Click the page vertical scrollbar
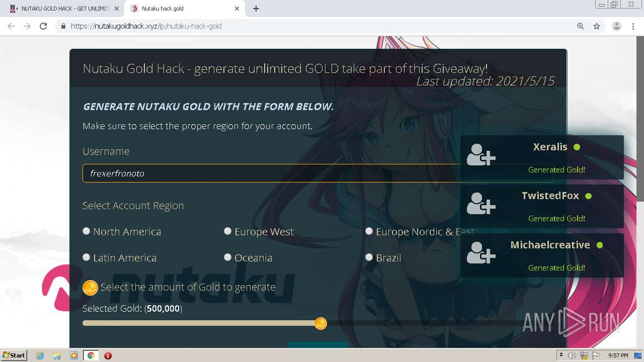The image size is (644, 362). [640, 119]
